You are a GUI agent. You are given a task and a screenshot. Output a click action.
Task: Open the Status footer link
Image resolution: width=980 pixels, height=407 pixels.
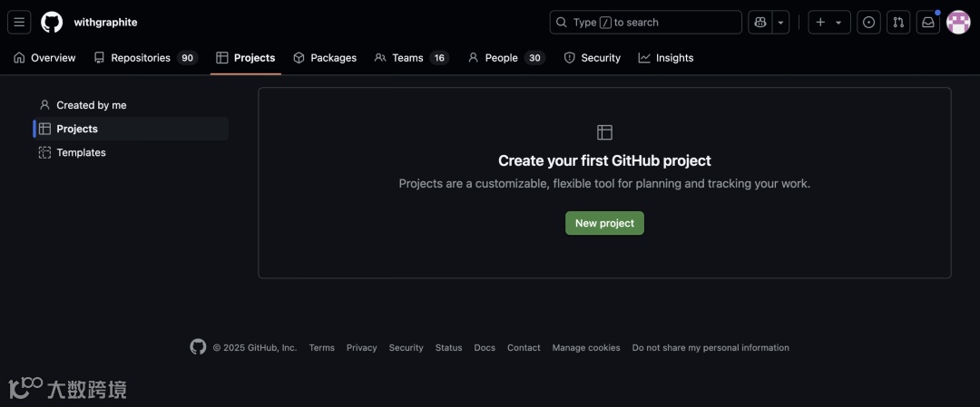449,348
